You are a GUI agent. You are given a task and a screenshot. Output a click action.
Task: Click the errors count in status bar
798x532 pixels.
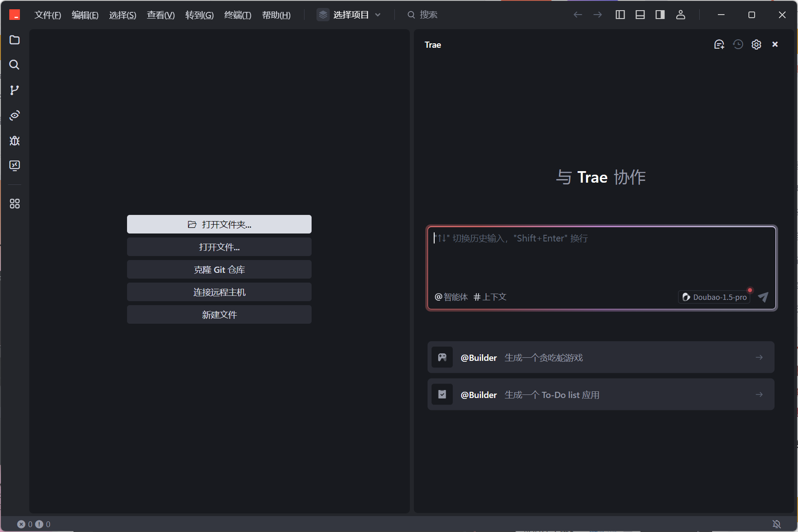pos(25,524)
